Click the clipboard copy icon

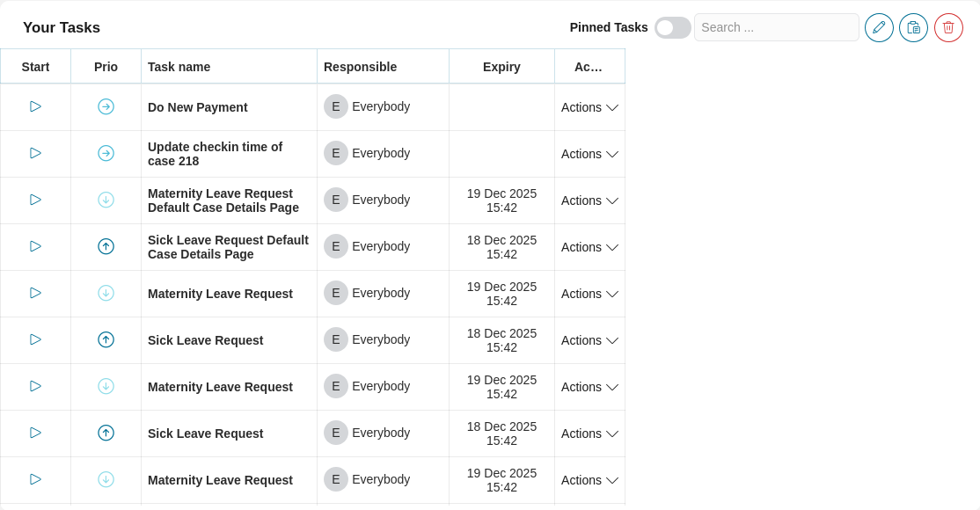(x=913, y=27)
